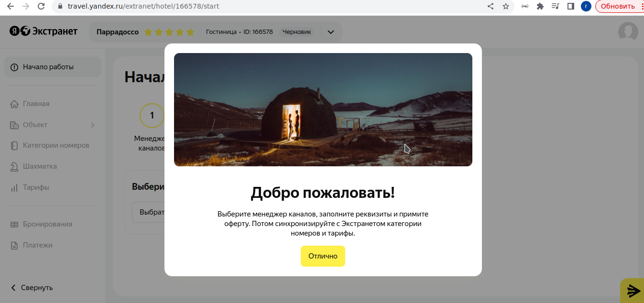Screen dimensions: 644x303
Task: Click the Обновить browser update button
Action: click(x=618, y=6)
